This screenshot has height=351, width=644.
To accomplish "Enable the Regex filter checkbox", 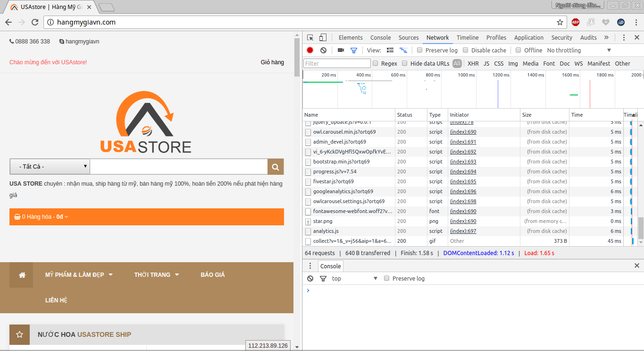I will 376,63.
